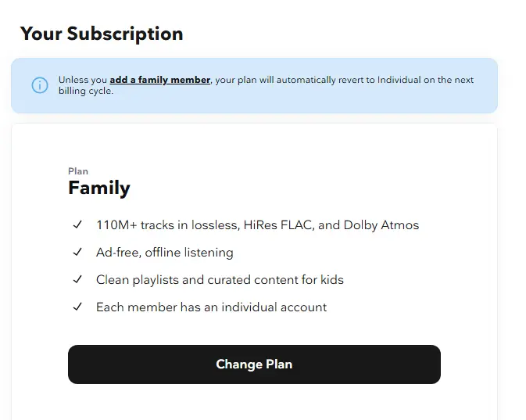This screenshot has height=420, width=526.
Task: Open the 'add a family member' link
Action: tap(160, 80)
